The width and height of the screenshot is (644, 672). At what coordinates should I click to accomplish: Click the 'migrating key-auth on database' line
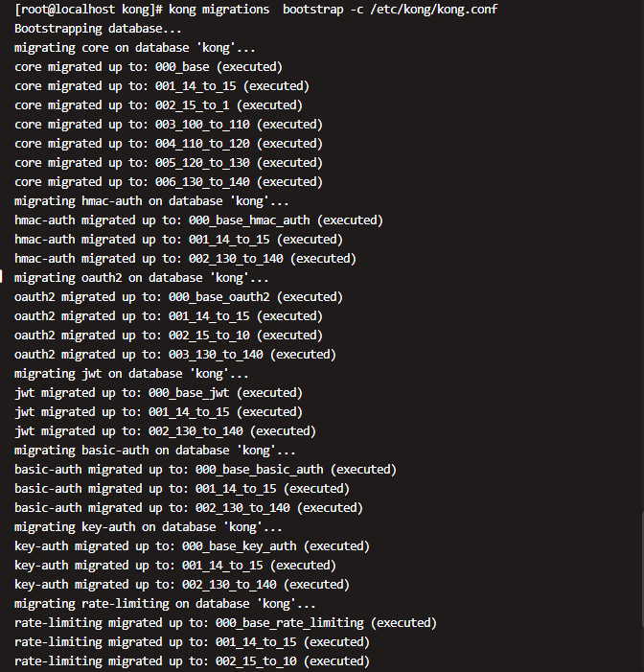click(x=149, y=527)
